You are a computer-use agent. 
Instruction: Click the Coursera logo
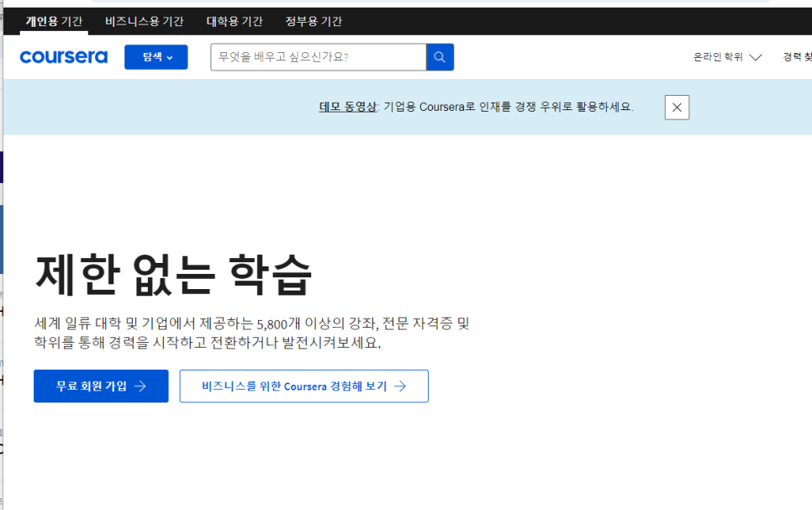coord(64,56)
